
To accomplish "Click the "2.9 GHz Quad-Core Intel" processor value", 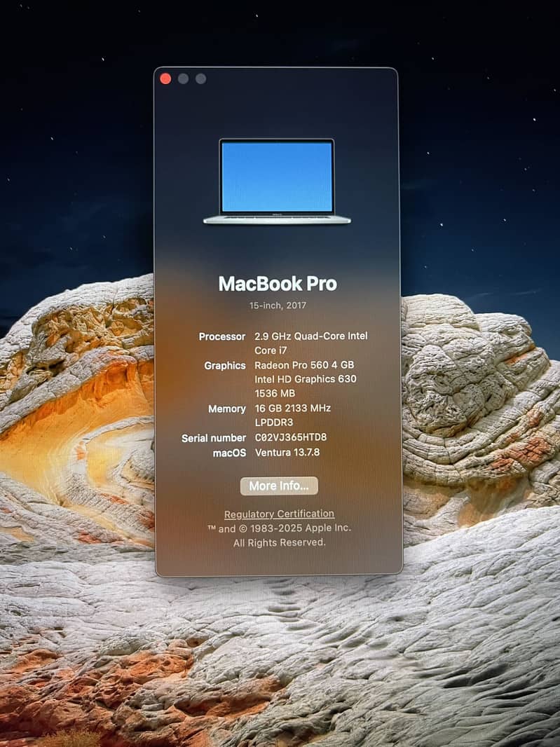I will [x=310, y=336].
